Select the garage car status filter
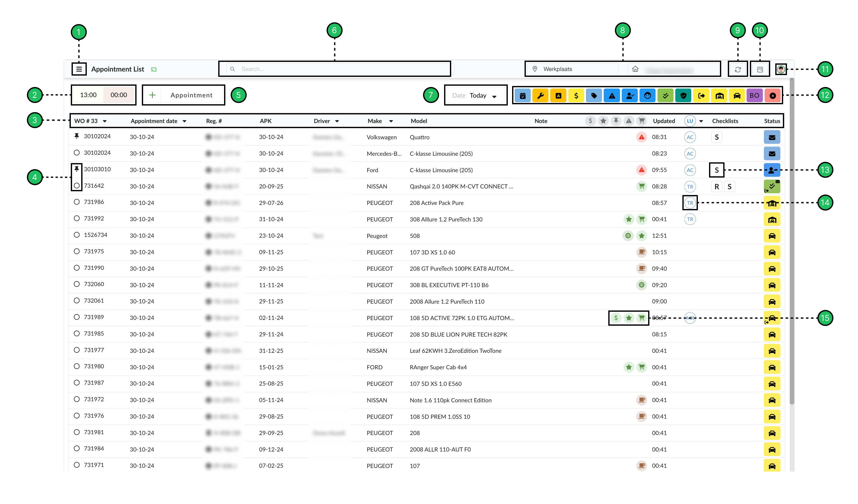The image size is (858, 504). (719, 96)
